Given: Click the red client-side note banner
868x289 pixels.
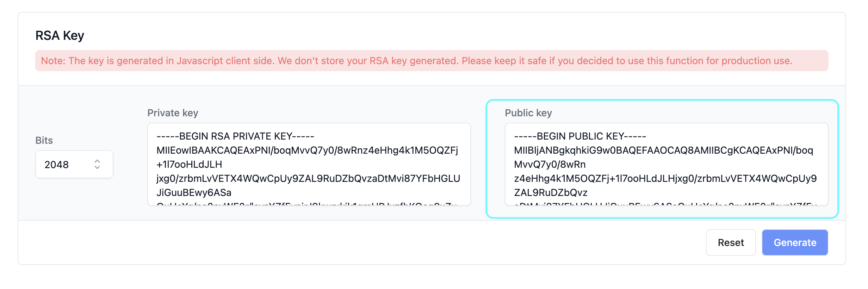Looking at the screenshot, I should point(432,61).
